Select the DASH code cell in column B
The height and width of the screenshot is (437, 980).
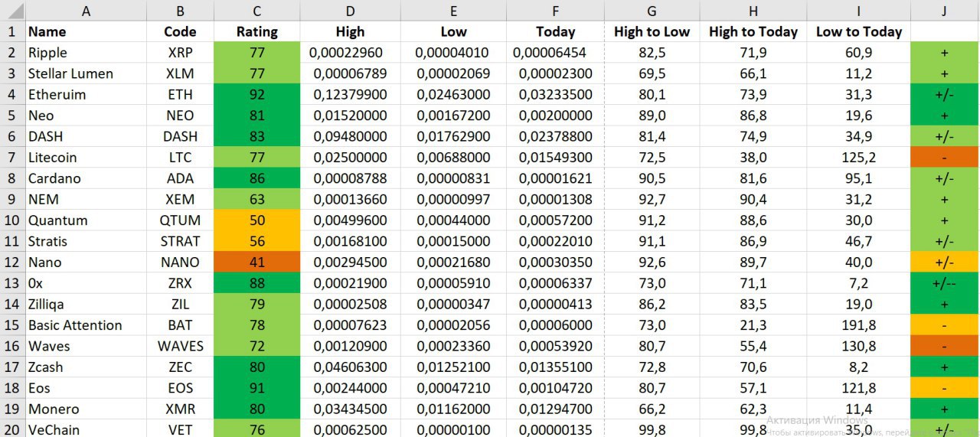coord(180,137)
